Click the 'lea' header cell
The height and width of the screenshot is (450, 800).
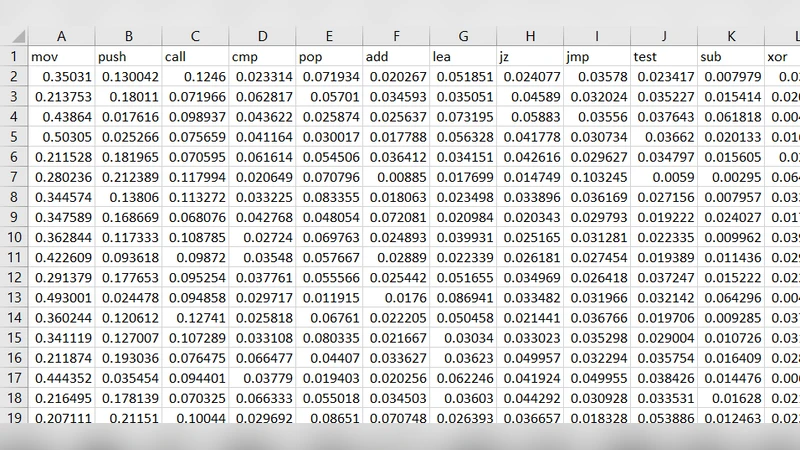(463, 56)
